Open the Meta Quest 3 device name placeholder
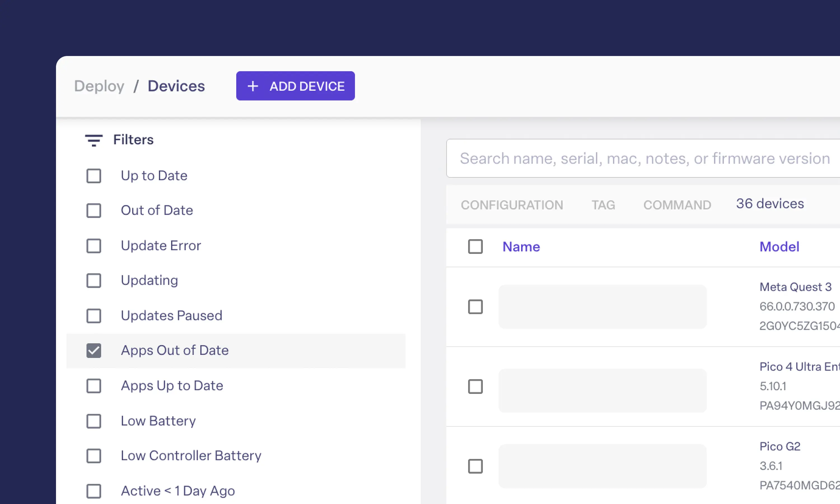The image size is (840, 504). (602, 307)
